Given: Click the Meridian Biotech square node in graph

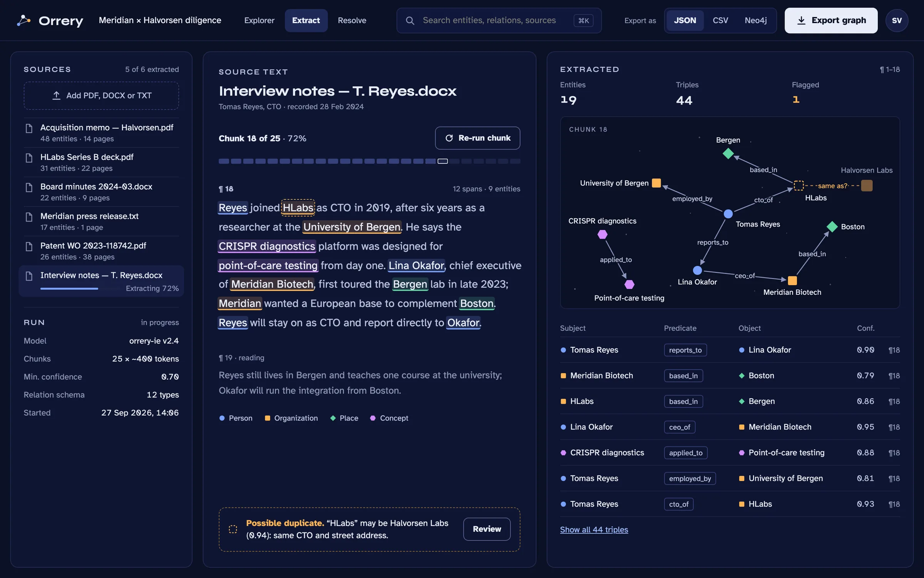Looking at the screenshot, I should [x=792, y=280].
